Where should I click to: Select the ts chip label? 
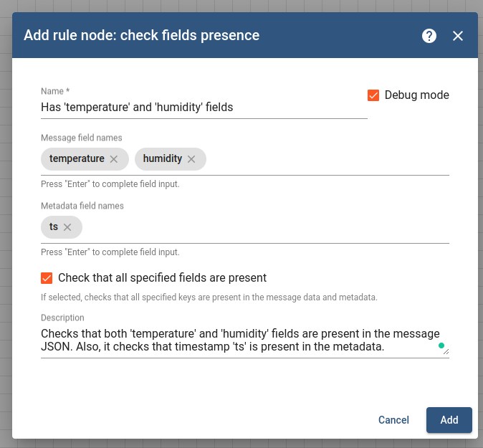tap(54, 227)
